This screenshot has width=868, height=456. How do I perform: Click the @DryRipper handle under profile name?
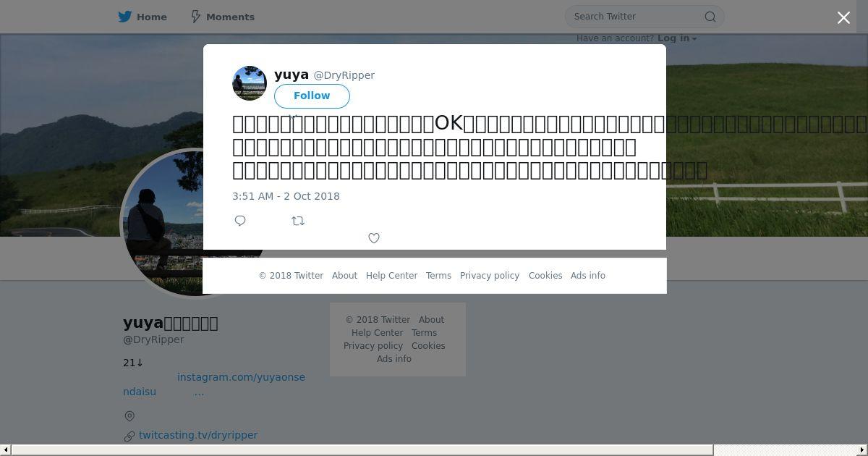(153, 339)
